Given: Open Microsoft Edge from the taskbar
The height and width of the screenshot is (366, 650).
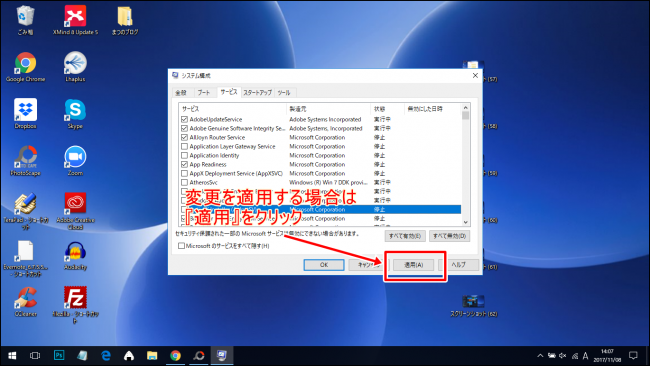Looking at the screenshot, I should [106, 356].
